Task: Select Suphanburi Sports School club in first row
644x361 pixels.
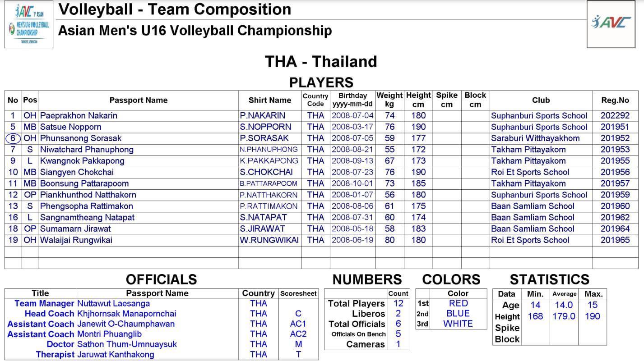Action: pos(539,116)
